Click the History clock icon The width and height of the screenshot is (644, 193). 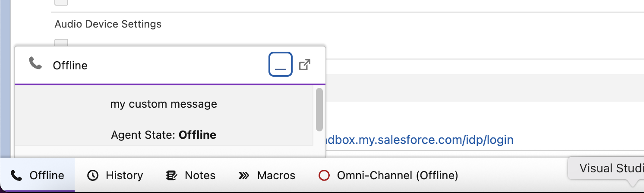pos(93,175)
